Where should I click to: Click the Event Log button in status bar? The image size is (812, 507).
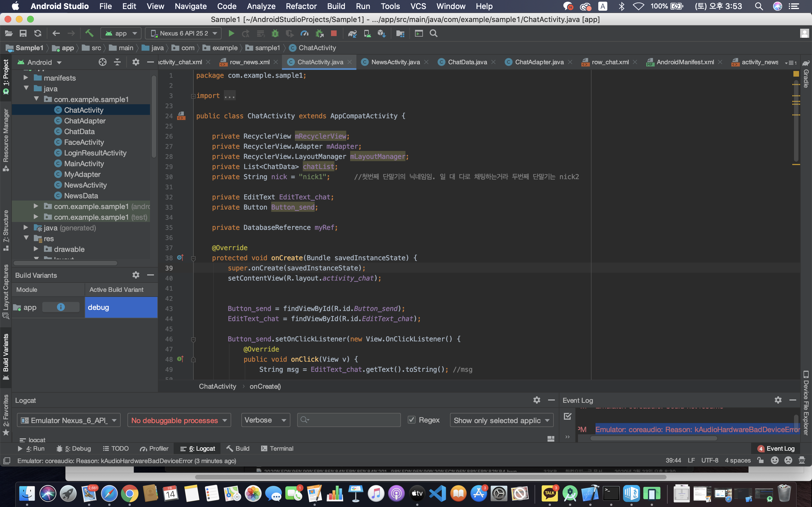(776, 448)
